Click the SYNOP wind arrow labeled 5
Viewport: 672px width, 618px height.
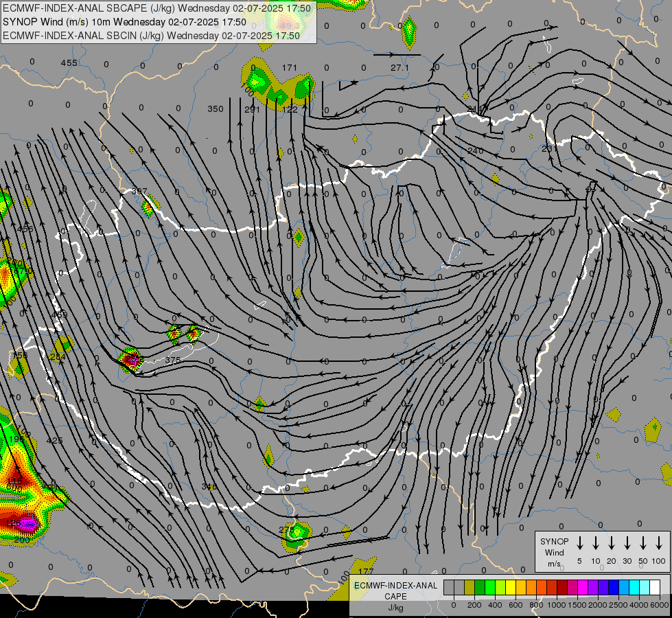[579, 543]
